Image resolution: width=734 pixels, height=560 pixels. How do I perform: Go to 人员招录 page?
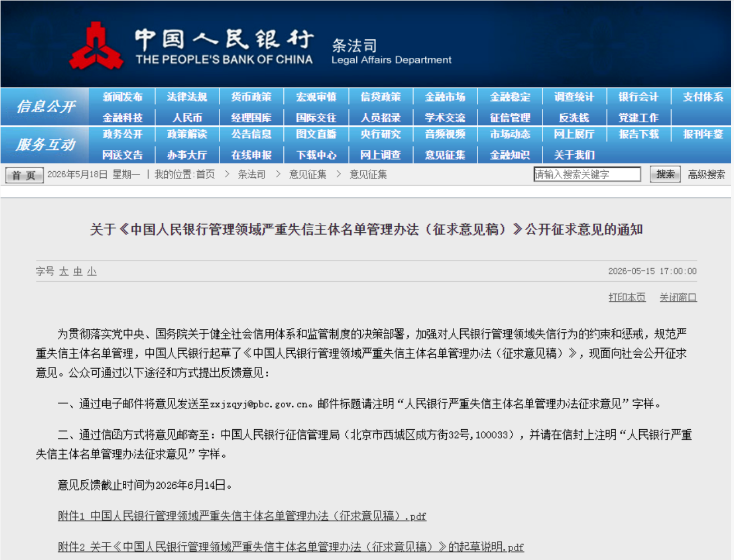(380, 118)
